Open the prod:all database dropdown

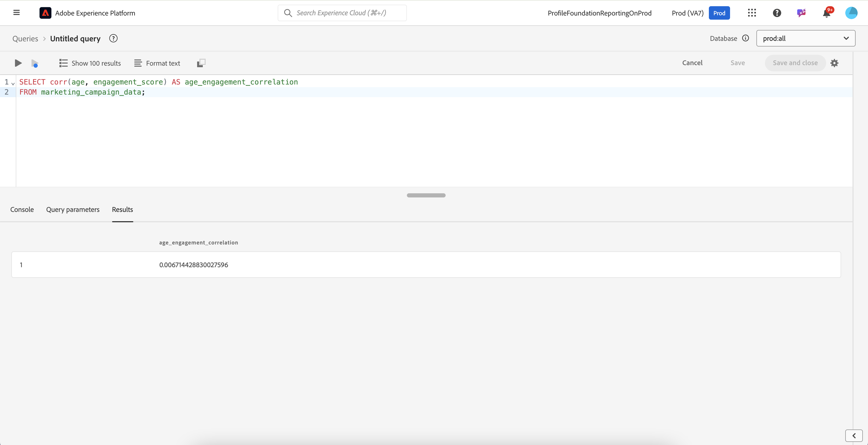pos(805,39)
